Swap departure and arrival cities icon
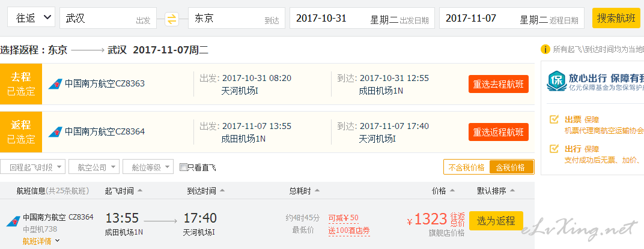Screen dimensions: 644x249 point(172,19)
